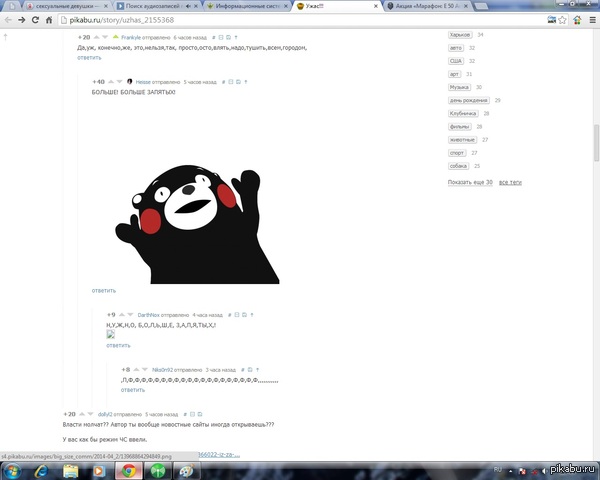Viewport: 600px width, 480px height.
Task: Jump to parent from Heisse's comment arrow
Action: point(246,82)
